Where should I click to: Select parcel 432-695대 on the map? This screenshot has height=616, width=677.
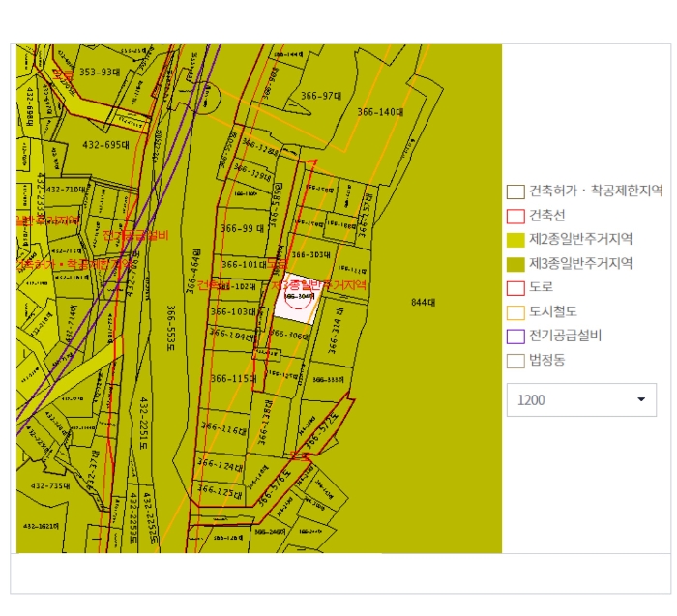[105, 145]
